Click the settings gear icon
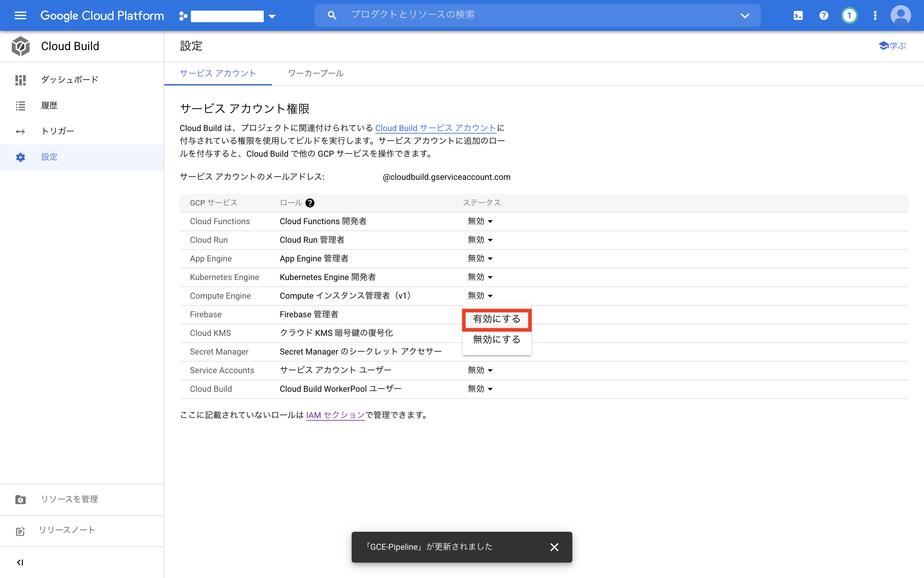This screenshot has height=578, width=924. pos(21,157)
